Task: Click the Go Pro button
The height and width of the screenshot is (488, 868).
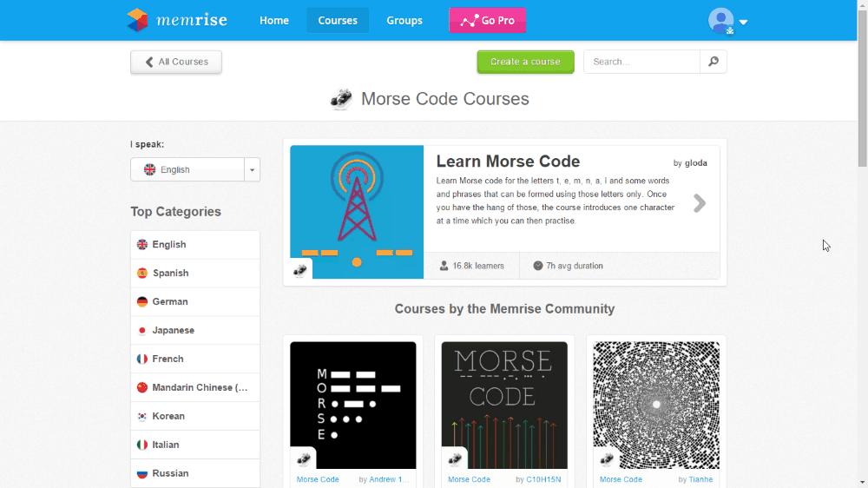Action: pyautogui.click(x=488, y=21)
